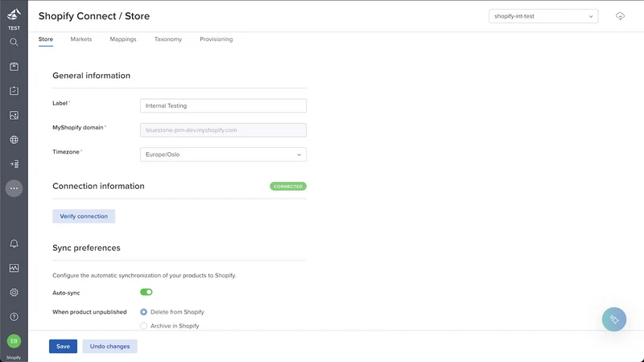Screen dimensions: 644x362
Task: Click the floating round assistant button
Action: (x=614, y=319)
